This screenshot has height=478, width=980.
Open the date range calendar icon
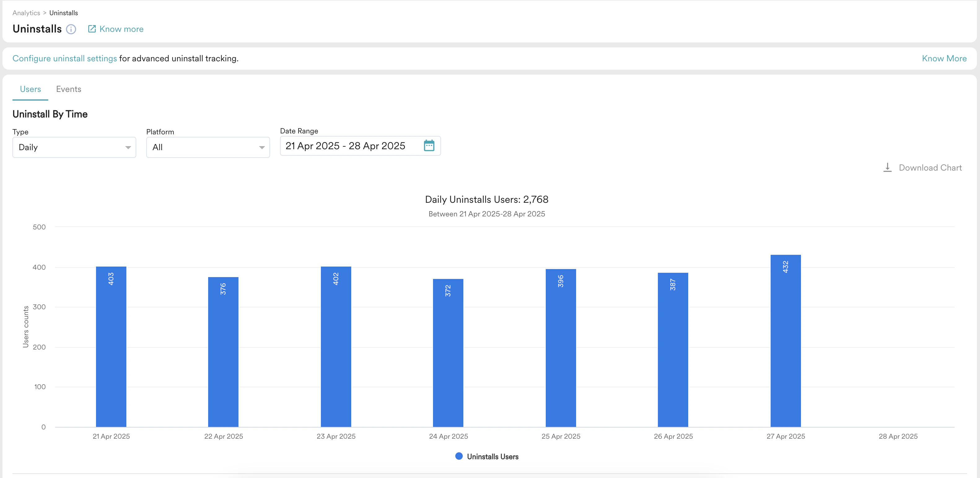[429, 146]
